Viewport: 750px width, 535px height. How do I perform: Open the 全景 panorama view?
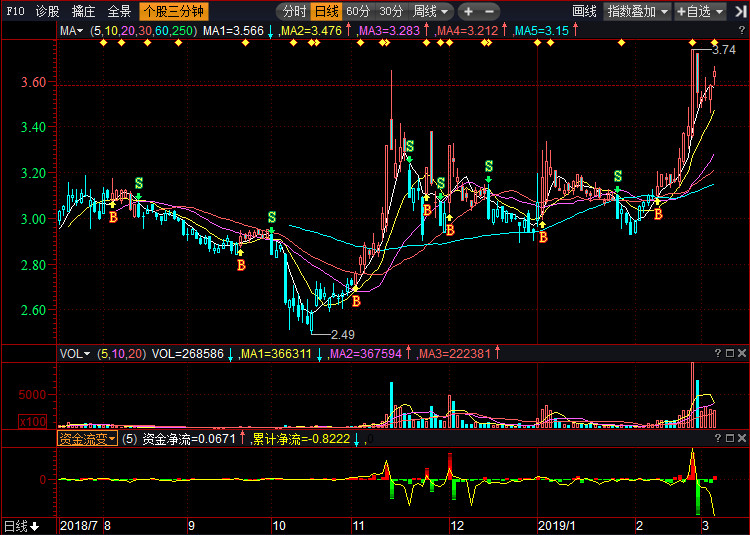click(119, 11)
